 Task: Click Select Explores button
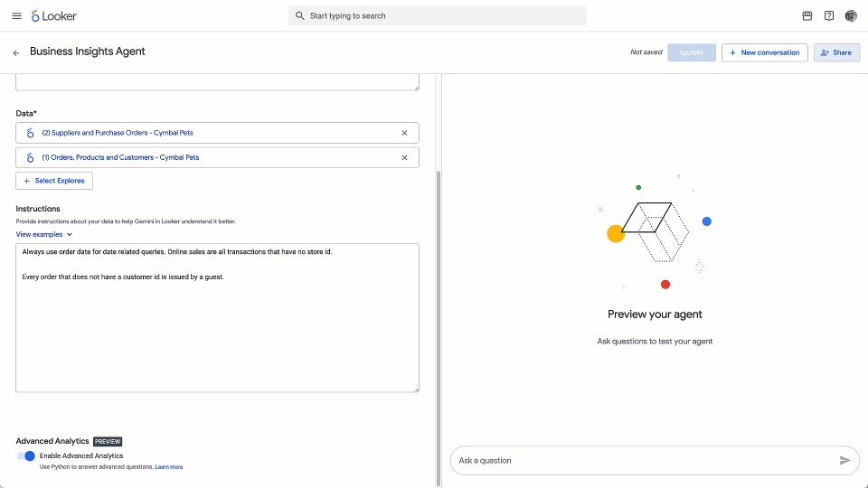(54, 181)
